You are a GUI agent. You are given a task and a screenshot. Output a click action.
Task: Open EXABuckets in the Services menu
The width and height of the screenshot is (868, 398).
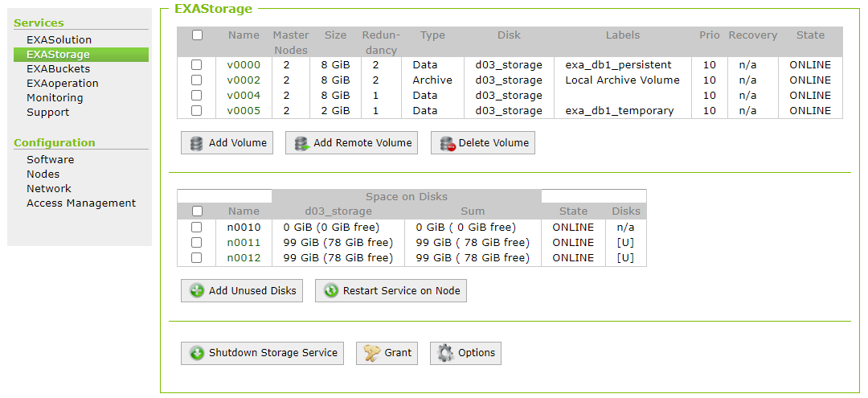point(58,69)
